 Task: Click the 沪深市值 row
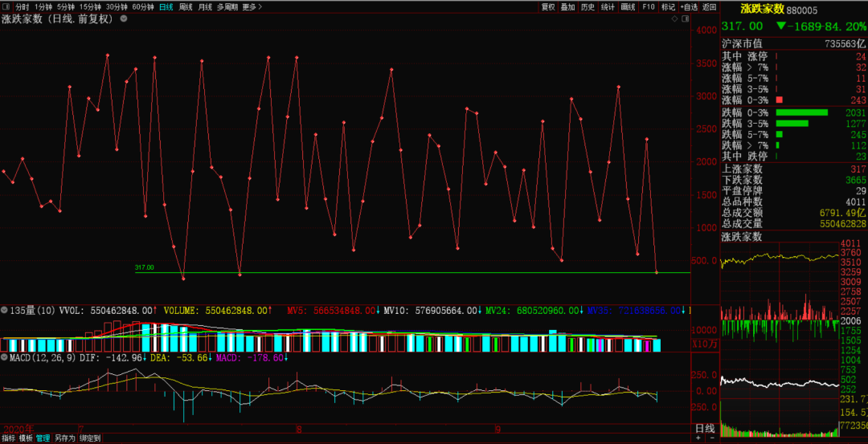pyautogui.click(x=794, y=43)
